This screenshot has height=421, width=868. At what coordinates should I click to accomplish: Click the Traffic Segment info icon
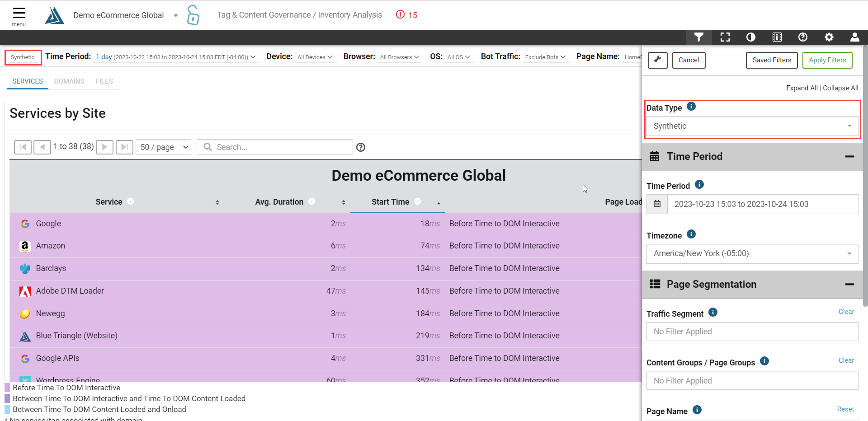tap(713, 312)
